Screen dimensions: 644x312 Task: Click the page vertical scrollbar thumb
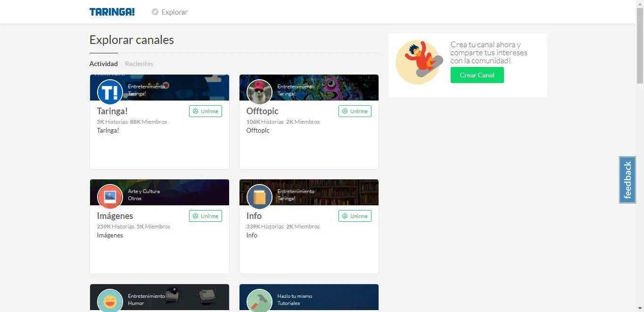640,45
